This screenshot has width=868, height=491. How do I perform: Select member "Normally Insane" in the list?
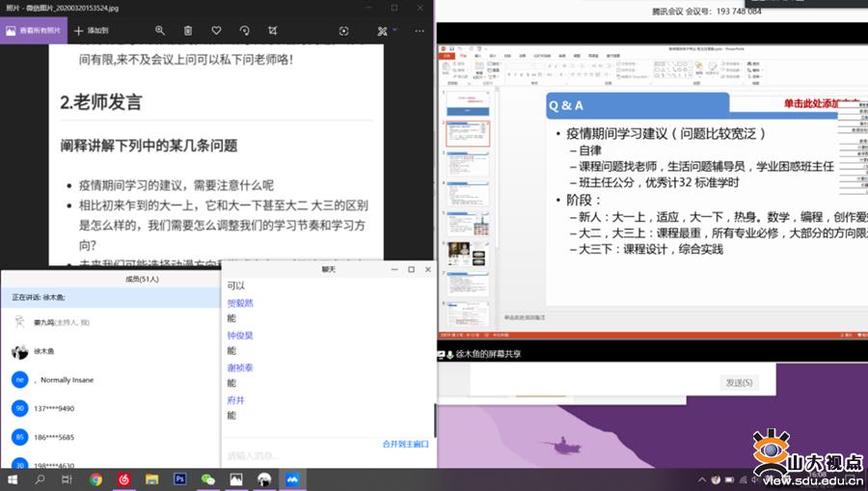[x=66, y=380]
